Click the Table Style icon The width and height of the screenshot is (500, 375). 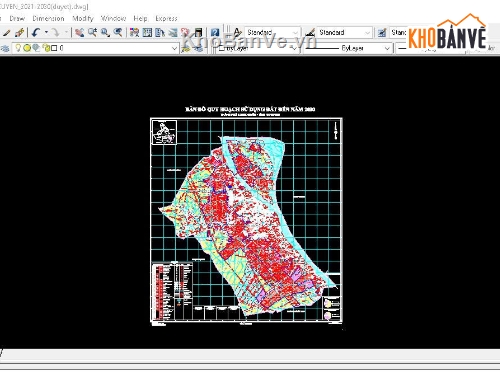(382, 32)
